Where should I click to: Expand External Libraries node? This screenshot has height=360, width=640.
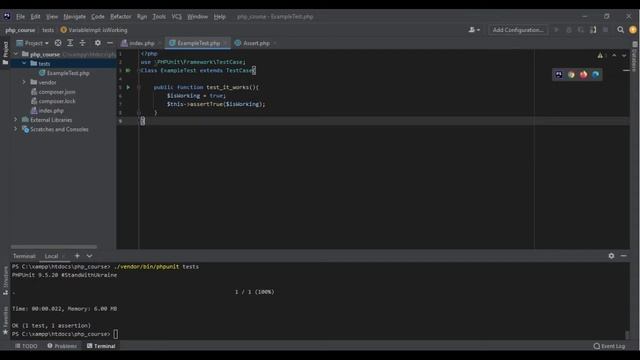tap(16, 120)
